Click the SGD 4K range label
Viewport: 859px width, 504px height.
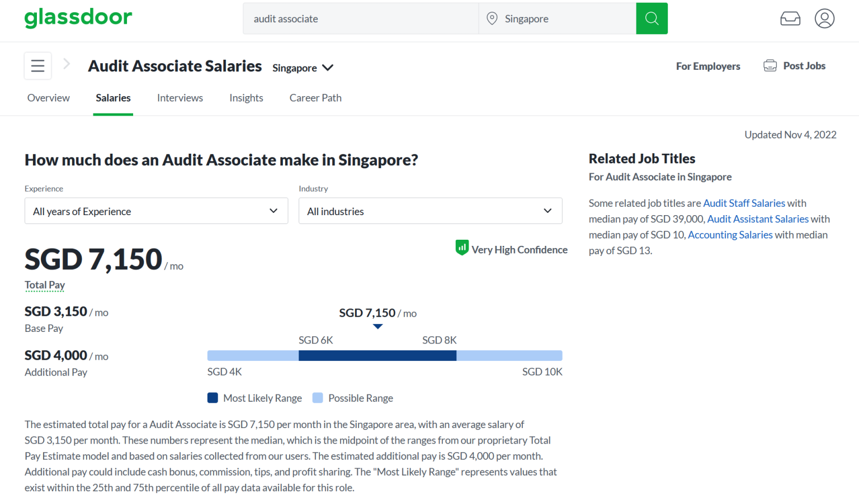[225, 372]
